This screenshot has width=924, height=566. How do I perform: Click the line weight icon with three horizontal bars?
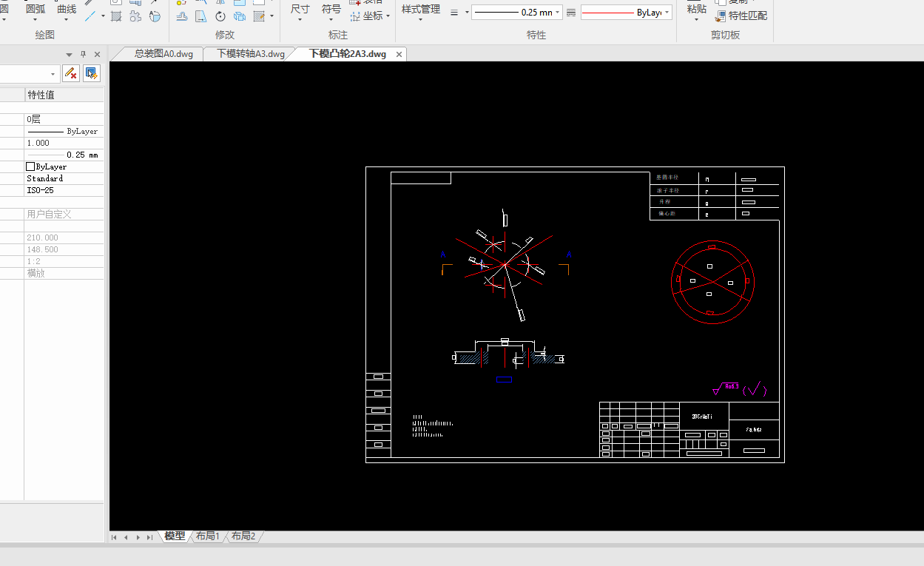coord(455,13)
